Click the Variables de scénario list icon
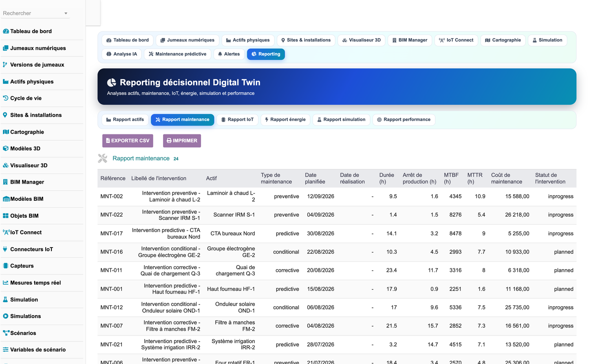The image size is (589, 364). coord(6,350)
